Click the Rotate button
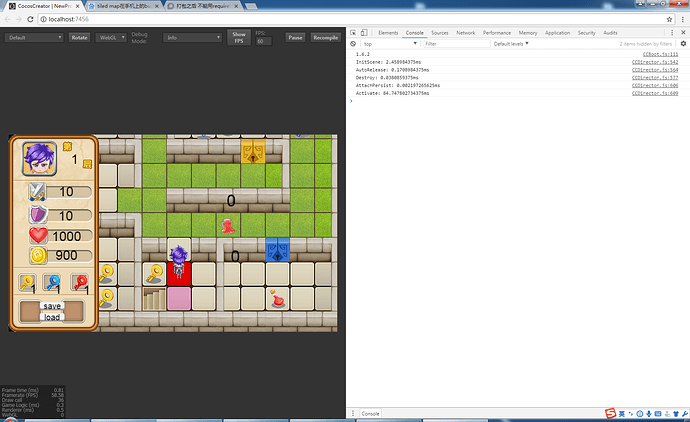Screen dimensions: 690x422 79,37
